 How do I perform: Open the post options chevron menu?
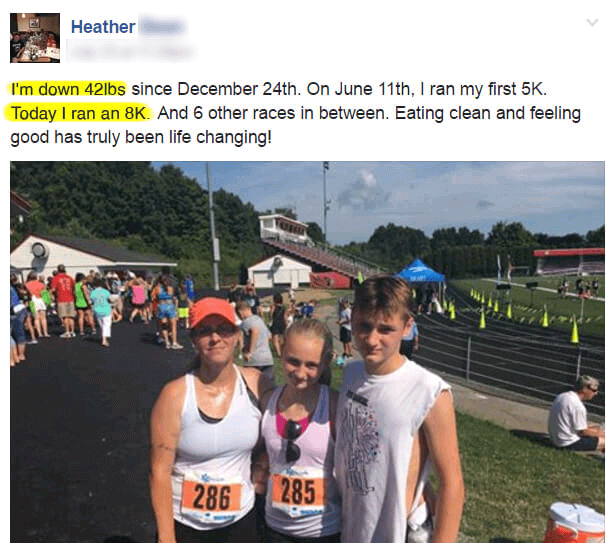592,22
